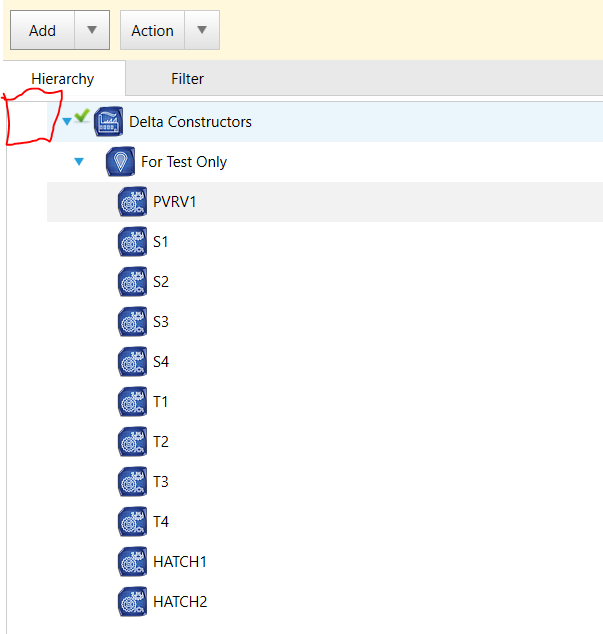Select the T4 text
Image resolution: width=603 pixels, height=634 pixels.
pos(161,522)
